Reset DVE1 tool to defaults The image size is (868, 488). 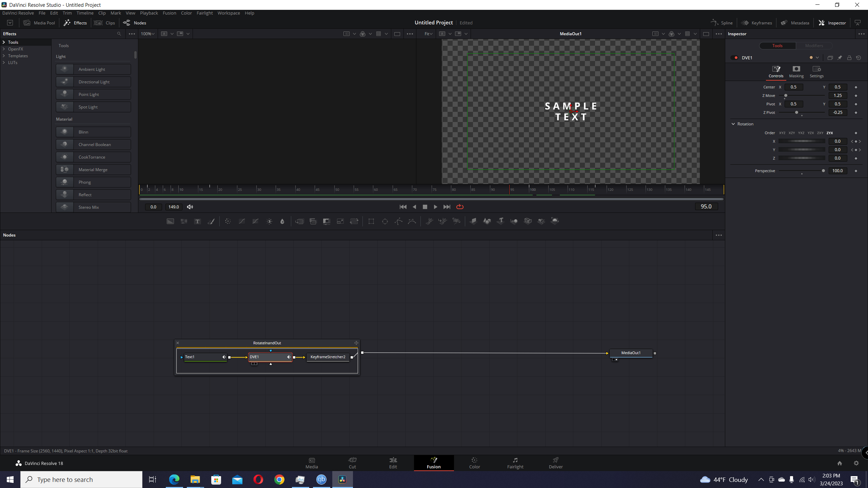click(859, 58)
